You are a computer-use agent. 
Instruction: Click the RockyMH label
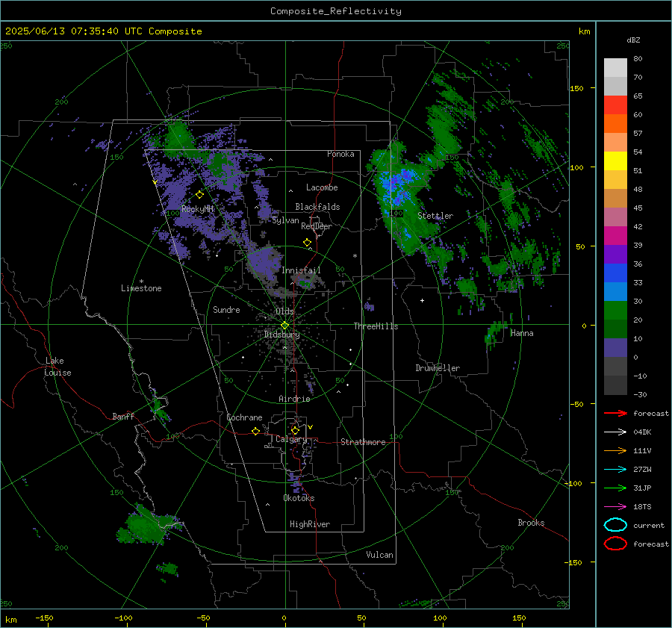[198, 209]
